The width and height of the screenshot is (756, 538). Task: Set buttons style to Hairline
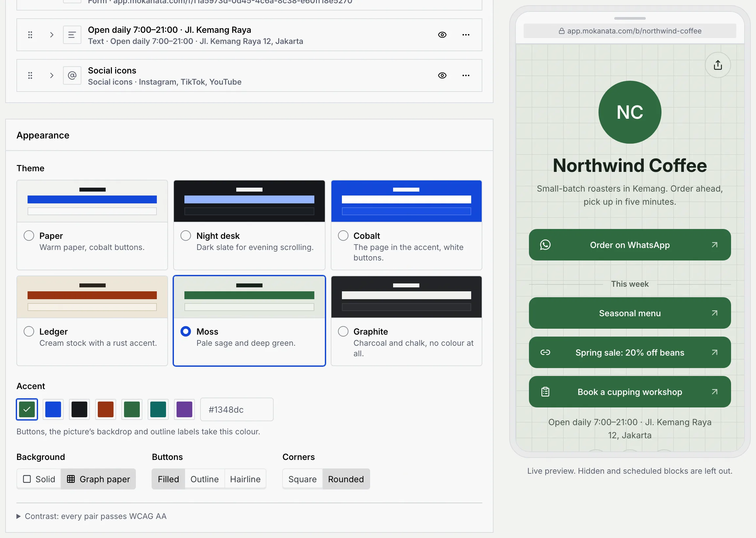245,479
